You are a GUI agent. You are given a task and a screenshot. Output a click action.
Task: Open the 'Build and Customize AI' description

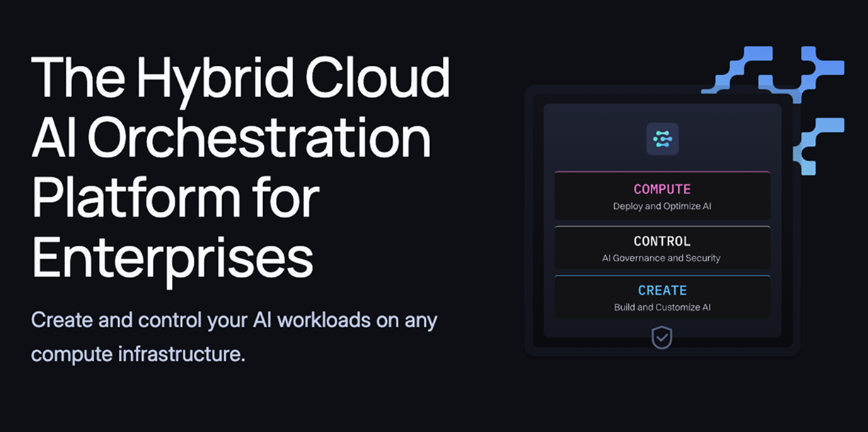661,307
